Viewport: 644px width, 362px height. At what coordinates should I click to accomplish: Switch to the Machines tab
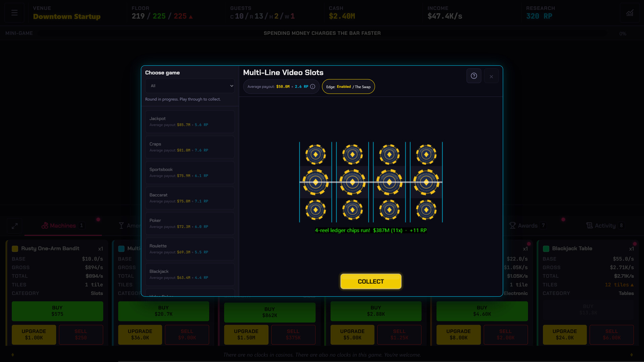[63, 226]
